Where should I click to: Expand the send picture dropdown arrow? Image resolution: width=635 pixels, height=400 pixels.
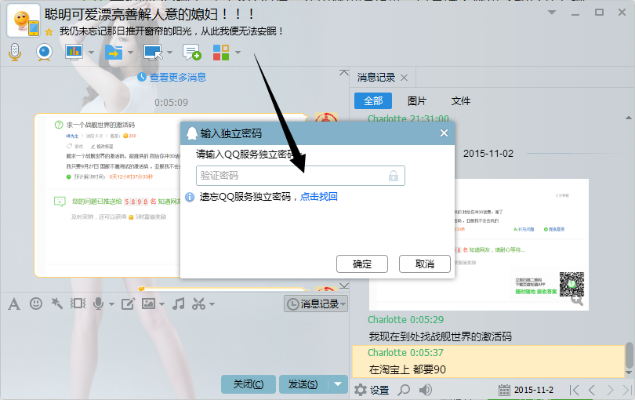click(x=162, y=304)
